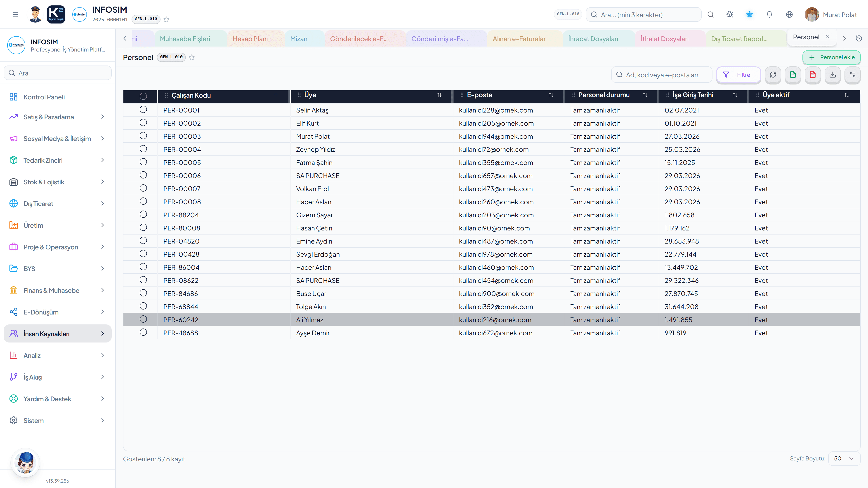
Task: Favorite the INFOSIM header star
Action: 166,19
